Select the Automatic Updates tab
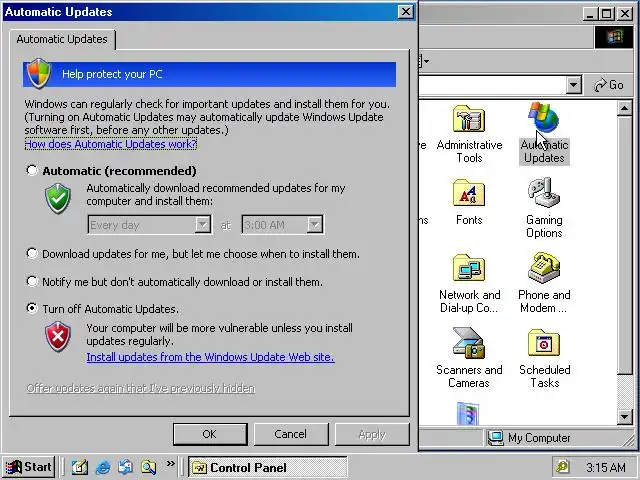This screenshot has height=480, width=640. point(62,39)
